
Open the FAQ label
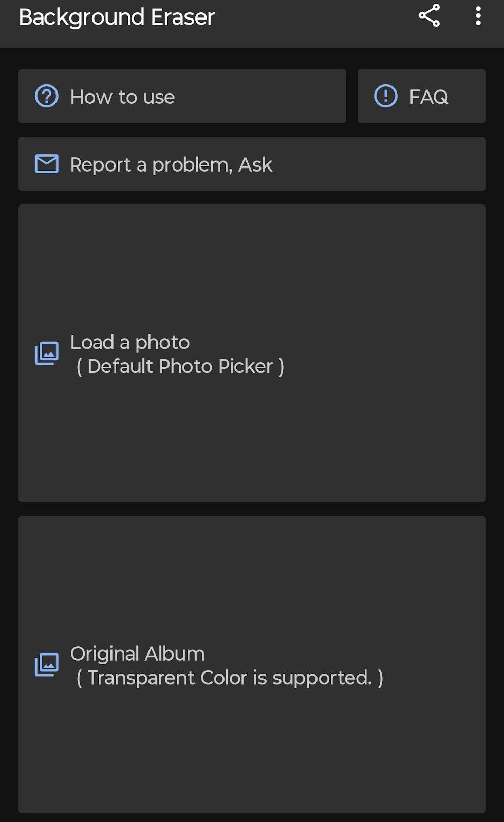click(428, 97)
